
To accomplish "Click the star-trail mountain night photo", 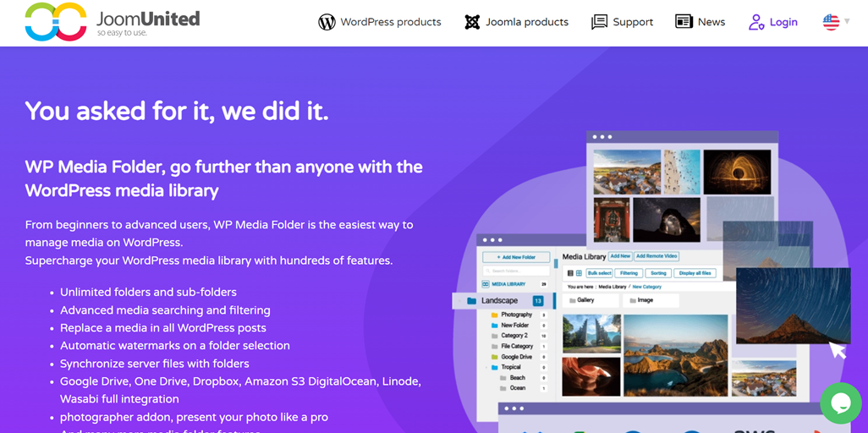I will [793, 304].
